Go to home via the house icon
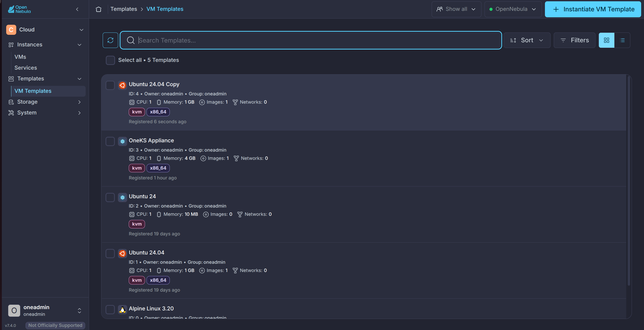The width and height of the screenshot is (644, 330). coord(99,9)
